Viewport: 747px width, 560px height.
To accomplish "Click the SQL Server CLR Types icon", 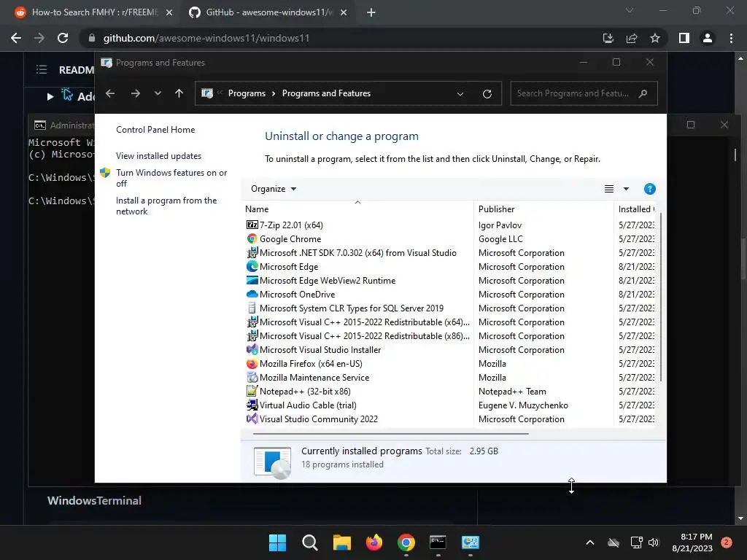I will pos(252,308).
